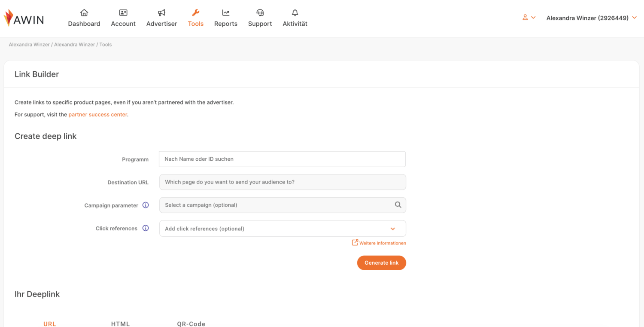The image size is (644, 327).
Task: Open the chevron next to the user icon
Action: 533,18
